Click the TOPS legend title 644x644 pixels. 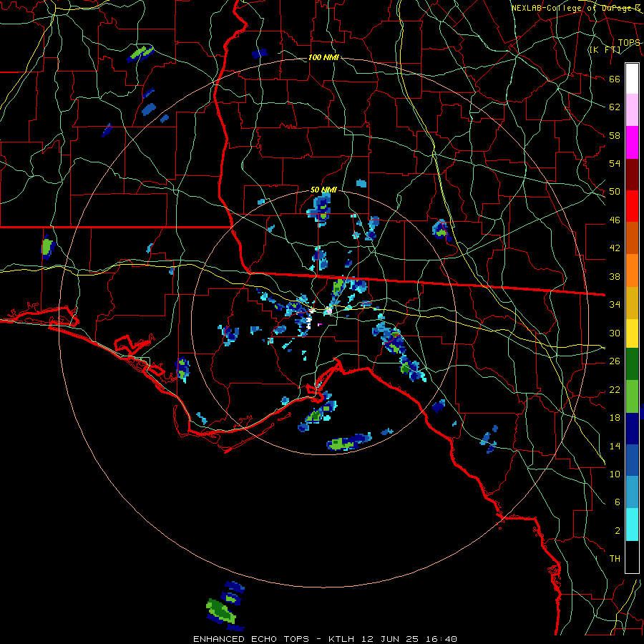tap(629, 43)
